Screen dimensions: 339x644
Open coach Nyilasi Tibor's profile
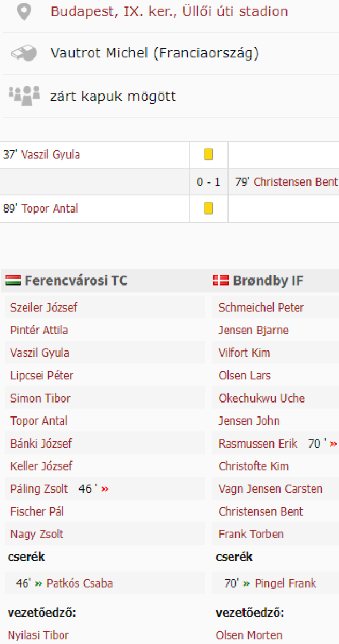click(38, 635)
